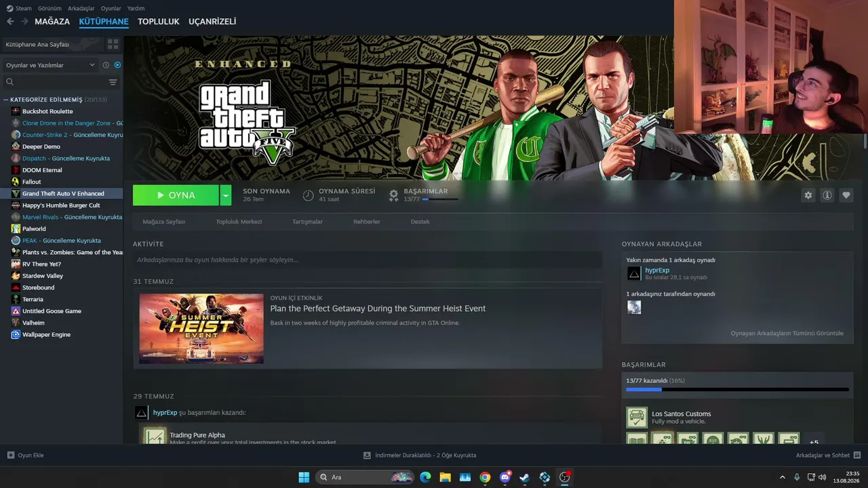
Task: Open the paused downloads status
Action: (x=420, y=455)
